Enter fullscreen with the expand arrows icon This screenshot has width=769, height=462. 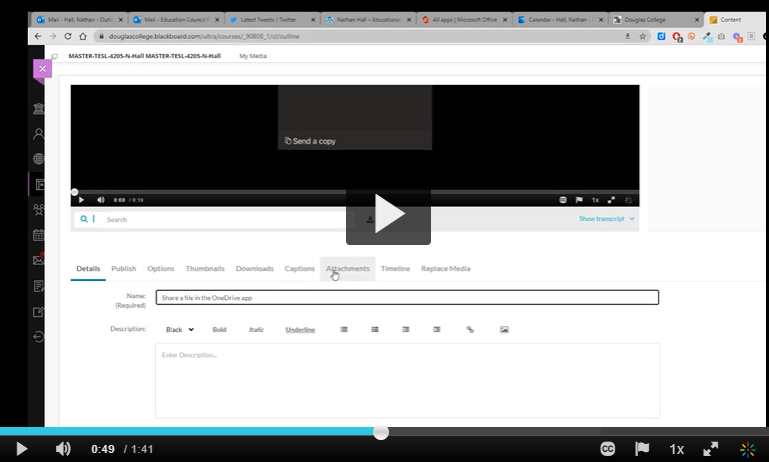(711, 449)
